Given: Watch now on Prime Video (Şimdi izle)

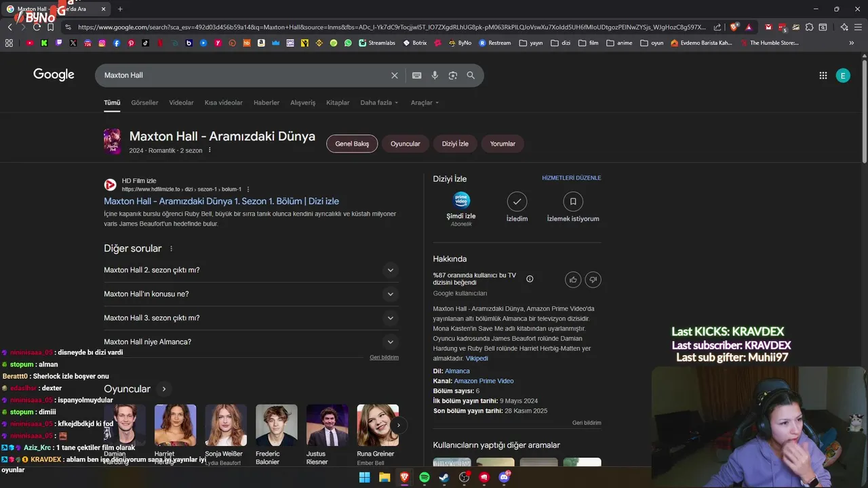Looking at the screenshot, I should (x=461, y=209).
